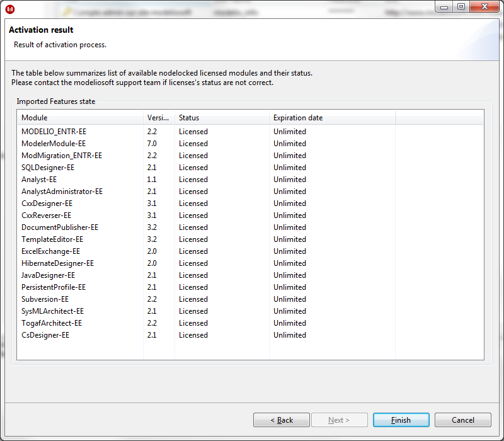The width and height of the screenshot is (504, 441).
Task: Click Unlimited expiration of TogafArchitect-EE
Action: coord(290,323)
